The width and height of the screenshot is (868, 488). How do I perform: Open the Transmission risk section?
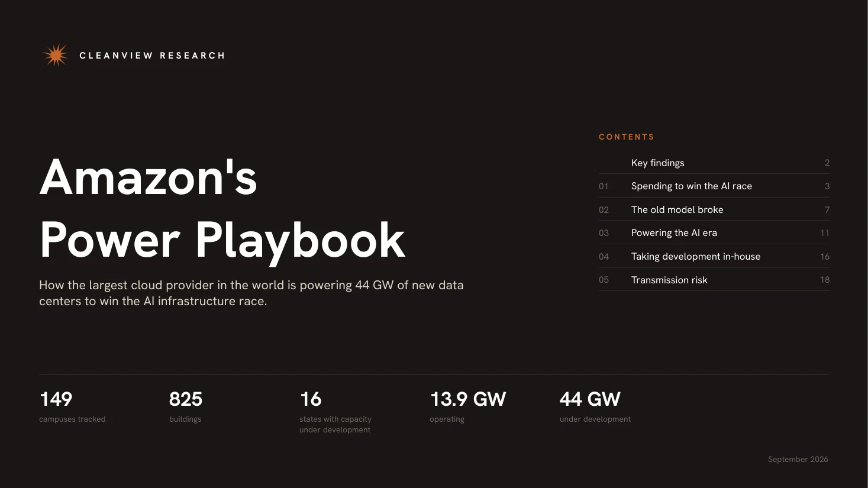714,280
